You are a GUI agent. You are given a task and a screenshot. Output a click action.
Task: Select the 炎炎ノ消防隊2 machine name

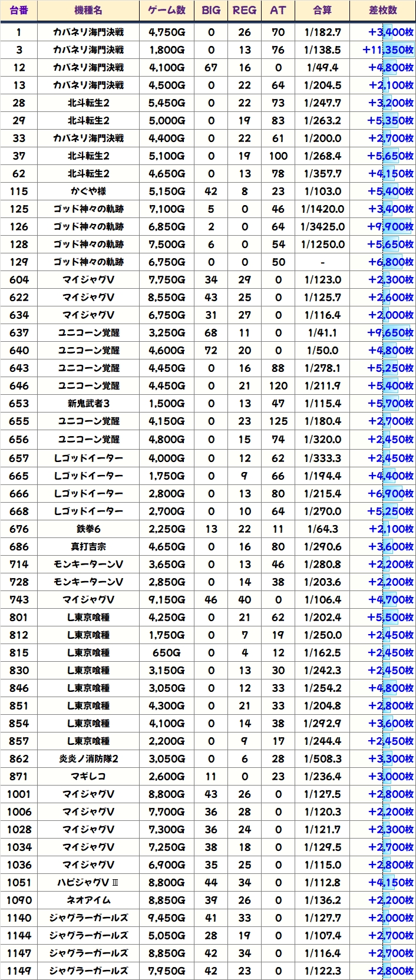pos(88,759)
